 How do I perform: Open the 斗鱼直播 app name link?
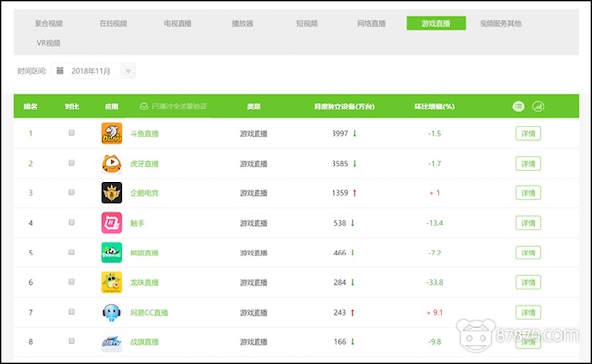(x=144, y=134)
